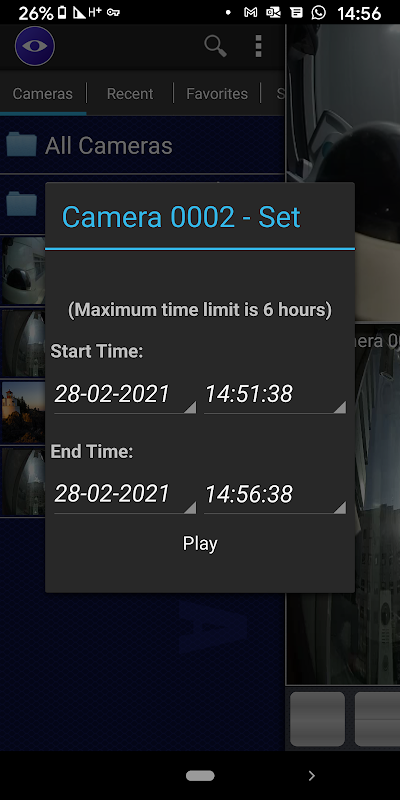Tap the battery icon in status bar
The height and width of the screenshot is (800, 400).
click(62, 13)
